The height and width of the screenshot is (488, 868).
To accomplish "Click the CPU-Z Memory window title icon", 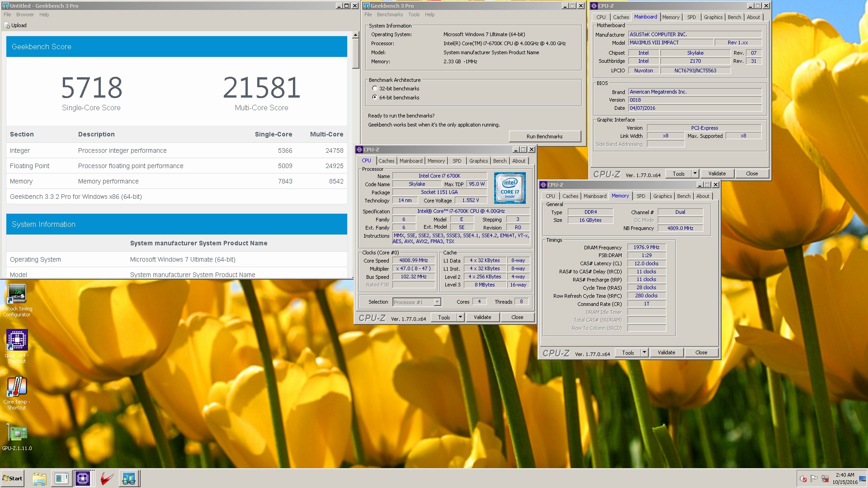I will [x=543, y=184].
